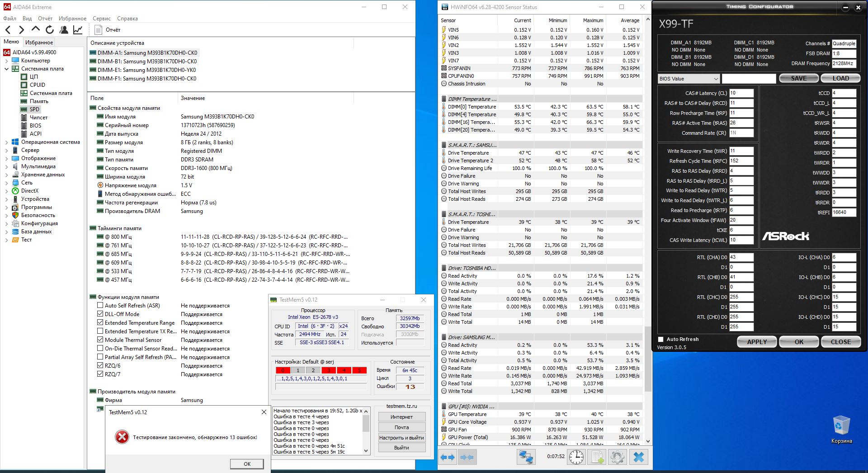Open the Отчёт report toolbar button
The width and height of the screenshot is (868, 473).
coord(108,30)
